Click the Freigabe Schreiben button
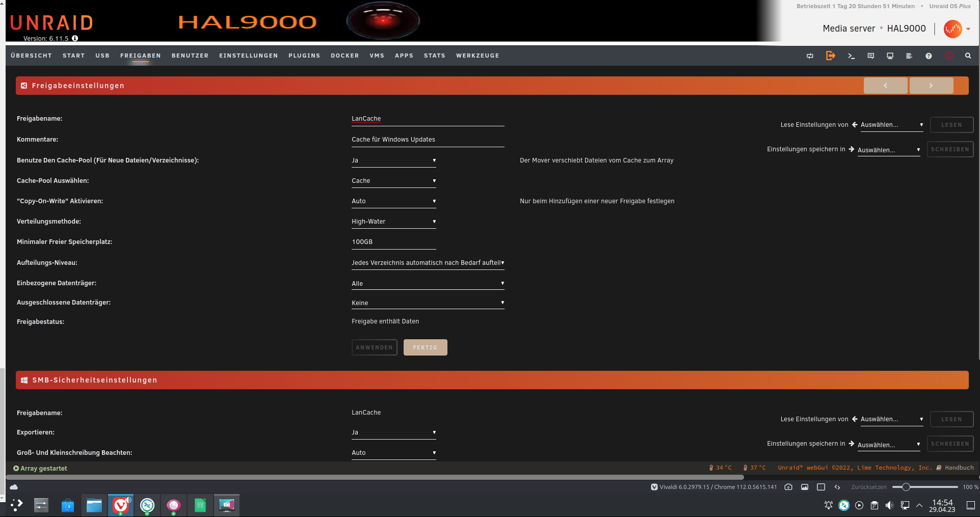This screenshot has height=517, width=980. click(x=950, y=149)
